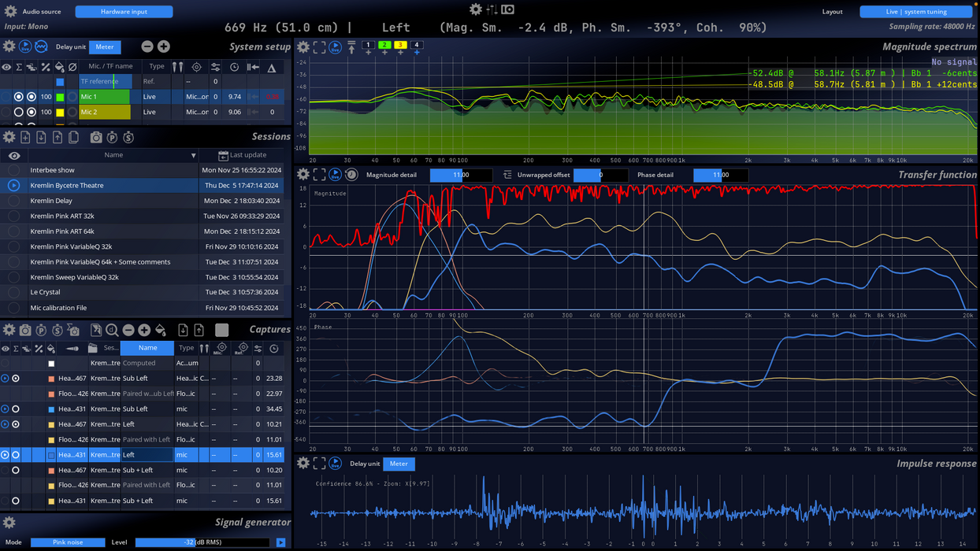The width and height of the screenshot is (980, 551).
Task: Click the paint bucket recolor icon in Captures toolbar
Action: [160, 330]
